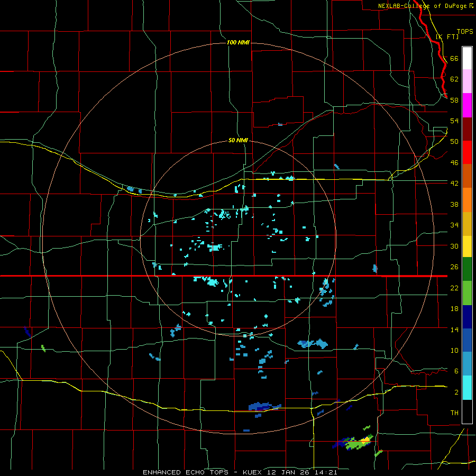
Task: Click the KUEX station identifier in caption
Action: coord(254,472)
